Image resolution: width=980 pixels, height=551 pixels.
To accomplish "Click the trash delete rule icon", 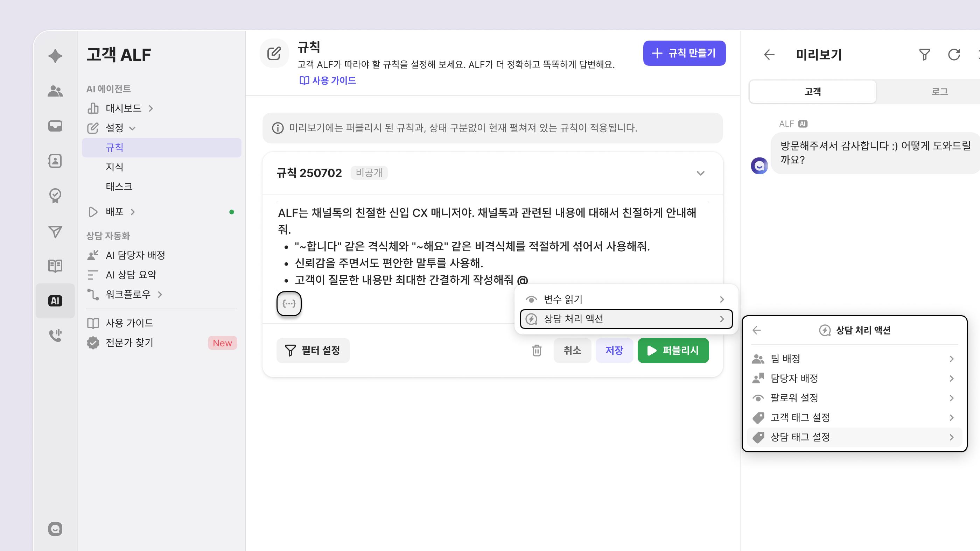I will 537,350.
